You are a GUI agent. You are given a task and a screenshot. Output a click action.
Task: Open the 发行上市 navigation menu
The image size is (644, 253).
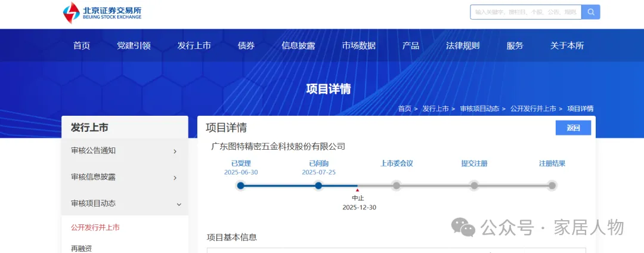[194, 45]
